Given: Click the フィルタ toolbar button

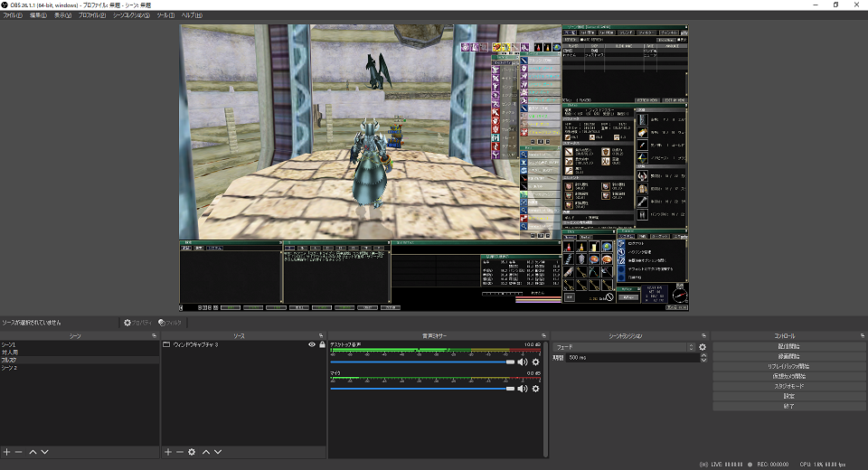Looking at the screenshot, I should coord(170,323).
